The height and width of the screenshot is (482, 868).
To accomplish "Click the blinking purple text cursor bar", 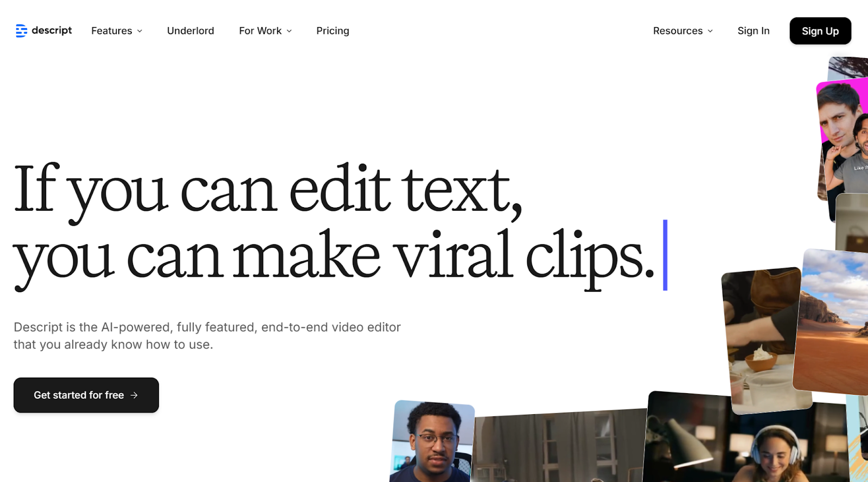I will tap(665, 255).
